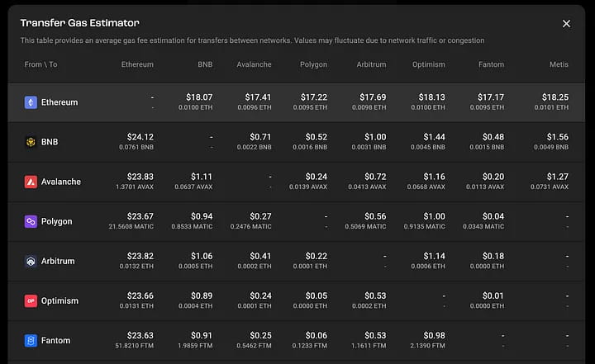Click the $1.14 Arbitrum to Optimism fee
Image resolution: width=595 pixels, height=364 pixels.
click(434, 256)
